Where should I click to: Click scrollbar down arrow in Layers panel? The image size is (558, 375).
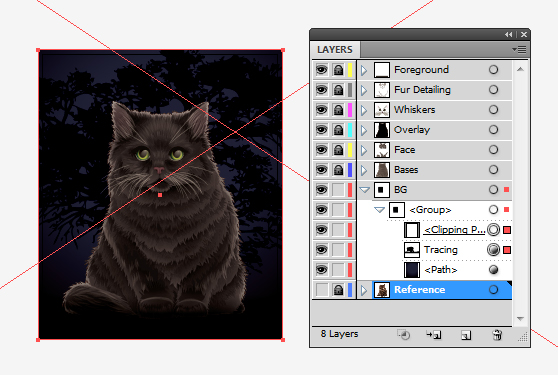point(520,319)
